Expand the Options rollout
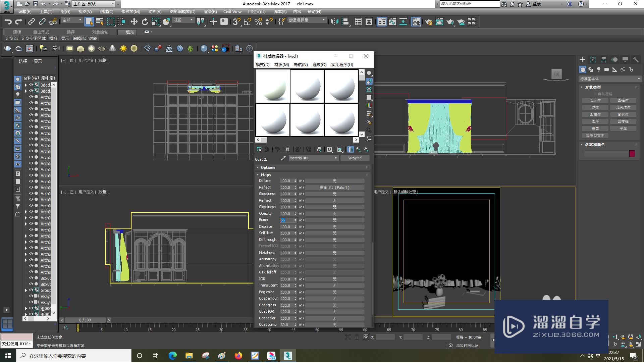Screen dimensions: 644x363 (268, 168)
